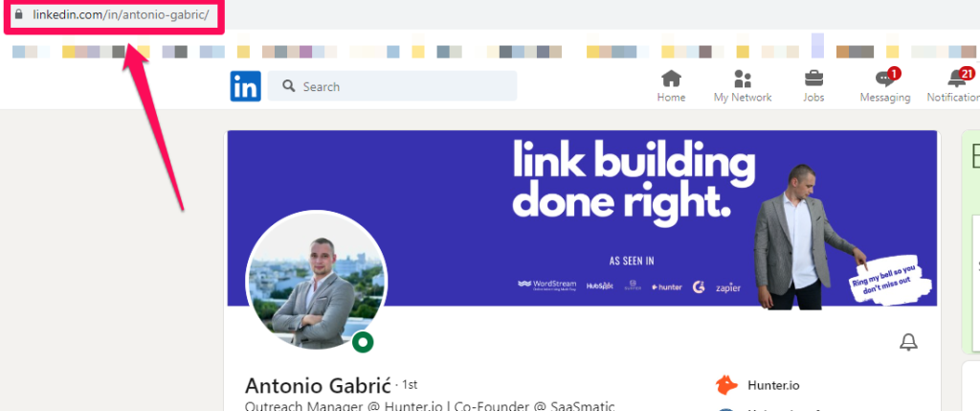
Task: Open the Home icon in navigation
Action: (x=671, y=79)
